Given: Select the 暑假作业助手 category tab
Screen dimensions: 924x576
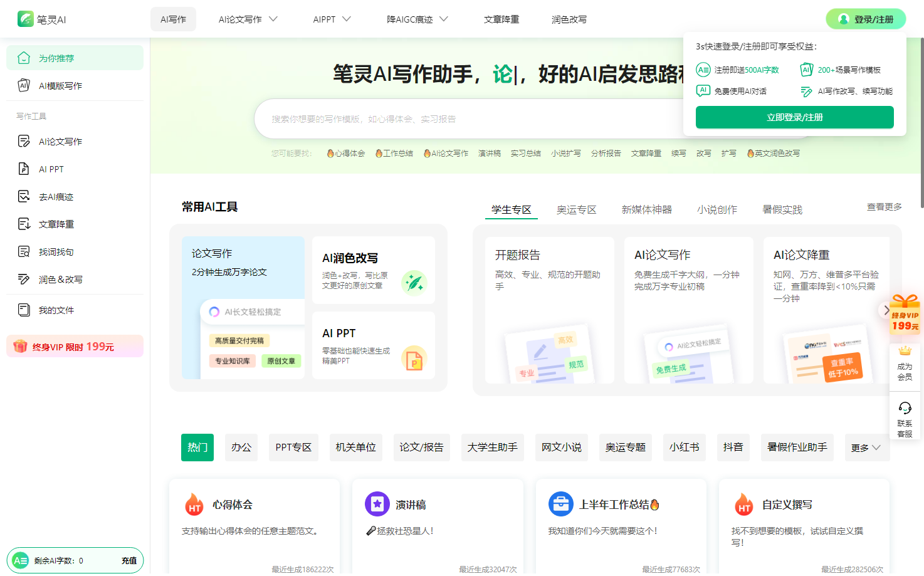Looking at the screenshot, I should [797, 448].
